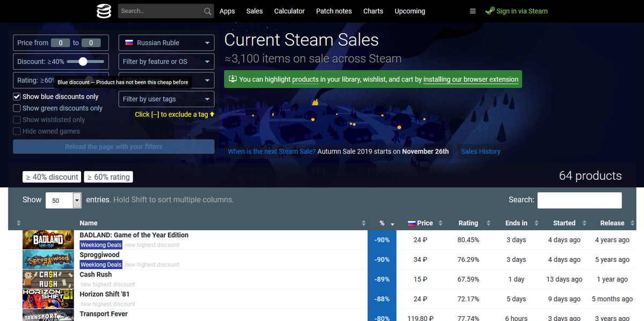Viewport: 644px width, 321px height.
Task: Click the -90% discount cell for BADLAND
Action: pos(382,240)
